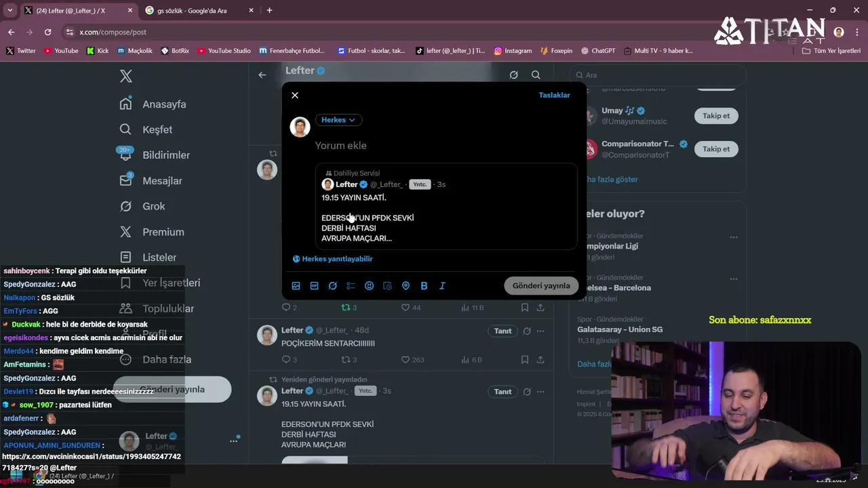This screenshot has height=488, width=868.
Task: Open Twitter bookmark in bookmarks bar
Action: point(21,51)
